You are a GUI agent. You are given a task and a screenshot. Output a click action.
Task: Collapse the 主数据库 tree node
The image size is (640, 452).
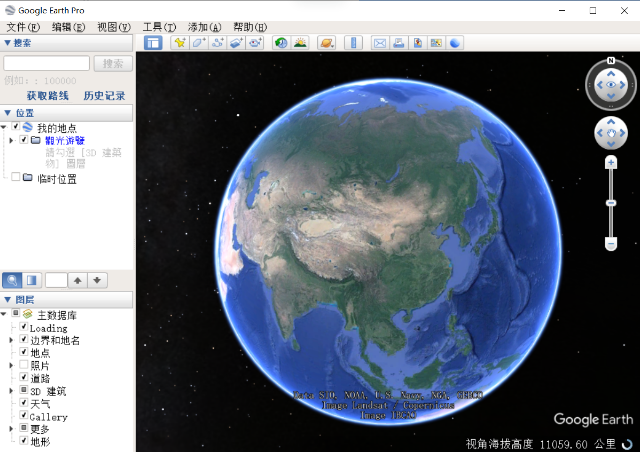click(4, 314)
